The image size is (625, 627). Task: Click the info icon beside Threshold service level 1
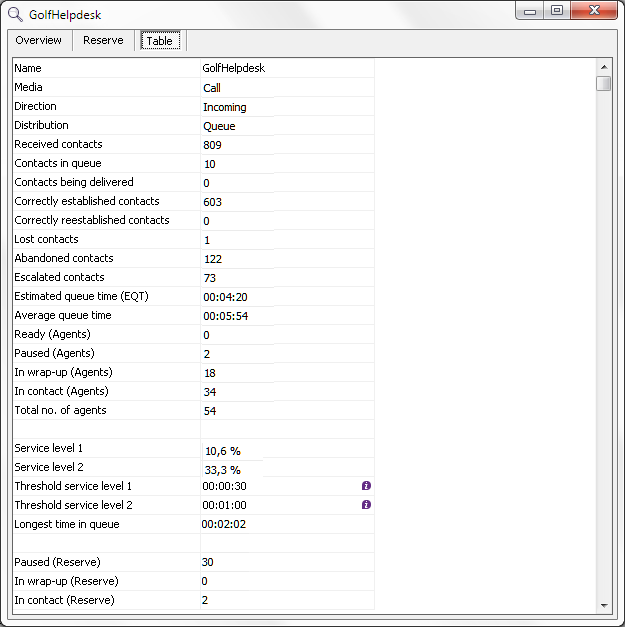(366, 486)
